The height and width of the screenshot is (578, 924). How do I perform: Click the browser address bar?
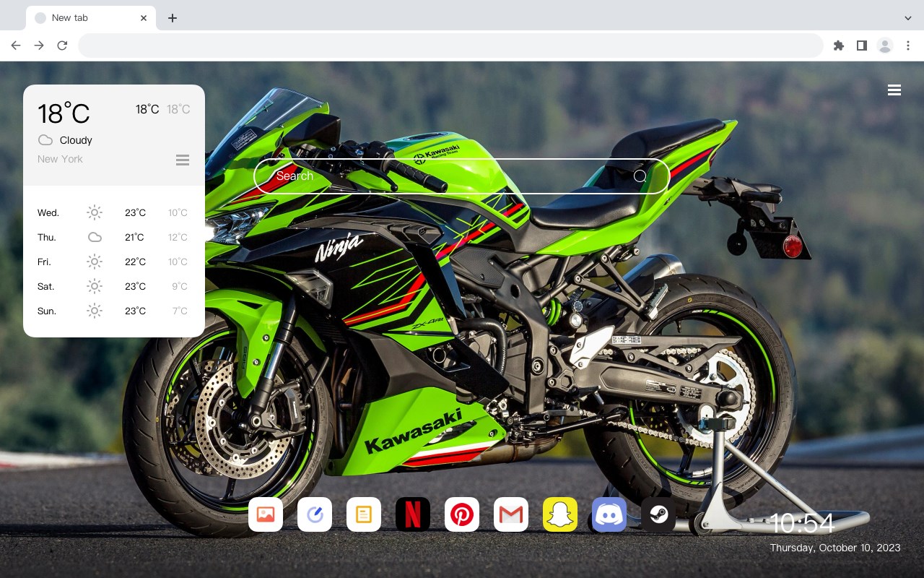pyautogui.click(x=450, y=46)
